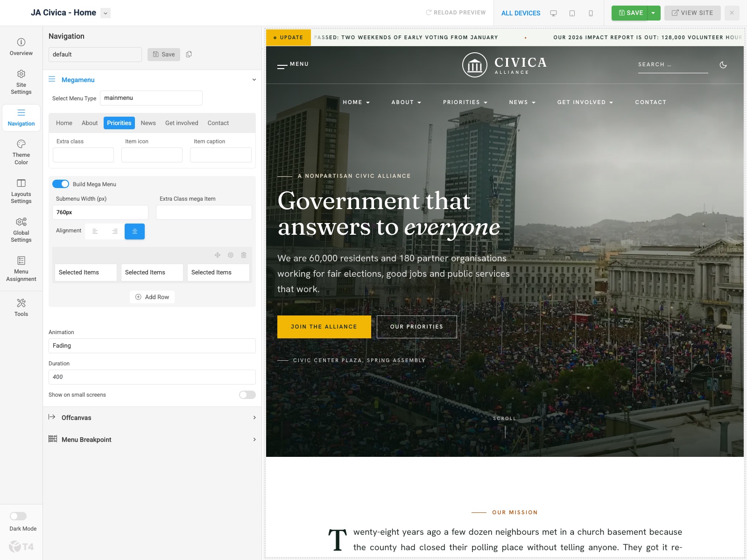Switch preview to mobile device icon
Image resolution: width=747 pixels, height=560 pixels.
coord(591,13)
